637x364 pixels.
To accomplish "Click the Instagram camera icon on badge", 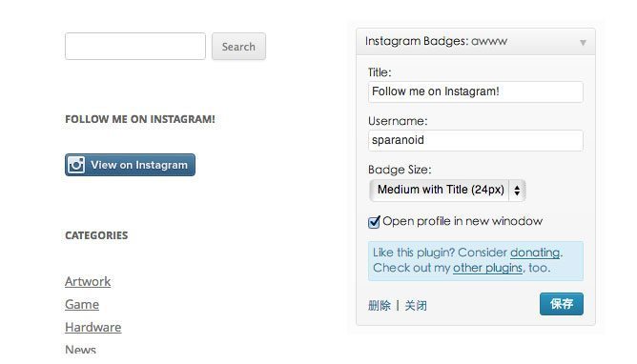I will pyautogui.click(x=76, y=165).
